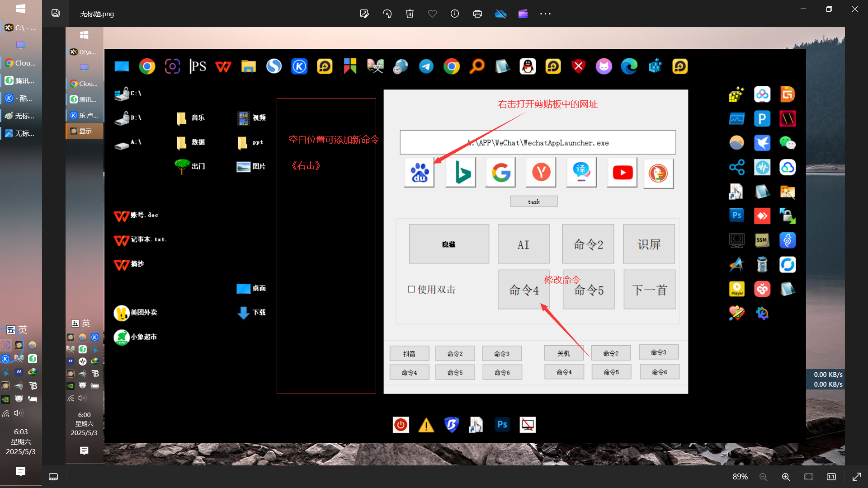Select the YouTube search icon
Viewport: 868px width, 488px height.
pos(622,173)
